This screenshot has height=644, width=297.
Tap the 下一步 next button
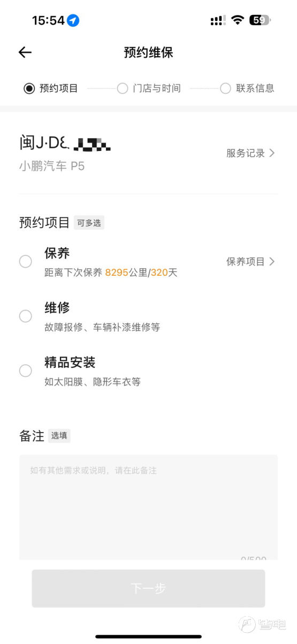tap(148, 588)
